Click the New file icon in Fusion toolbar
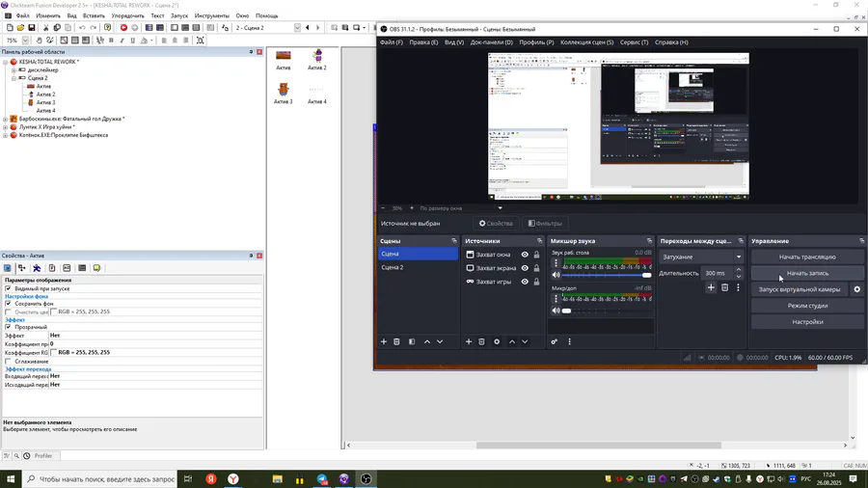This screenshot has height=488, width=868. pos(10,28)
